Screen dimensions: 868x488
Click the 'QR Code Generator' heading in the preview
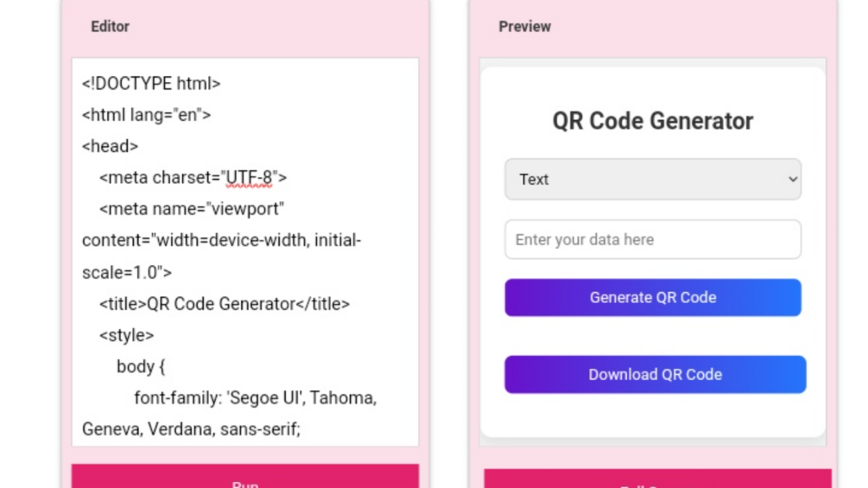[x=652, y=121]
